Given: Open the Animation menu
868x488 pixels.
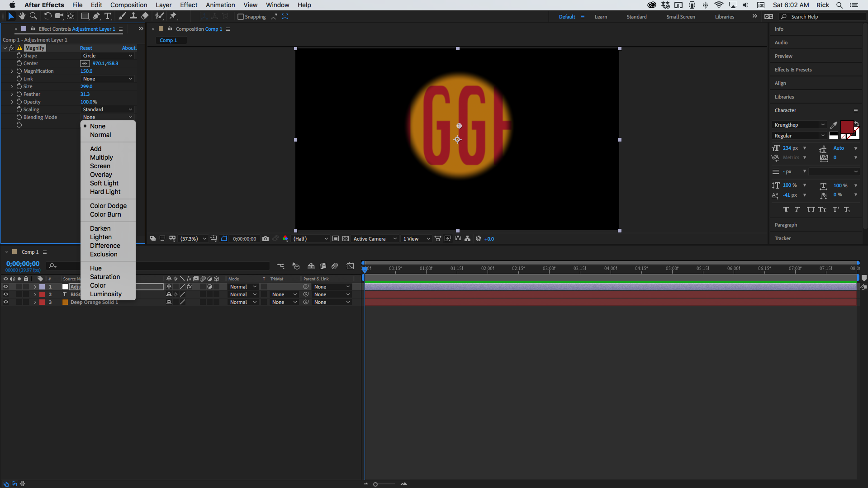Looking at the screenshot, I should click(220, 5).
